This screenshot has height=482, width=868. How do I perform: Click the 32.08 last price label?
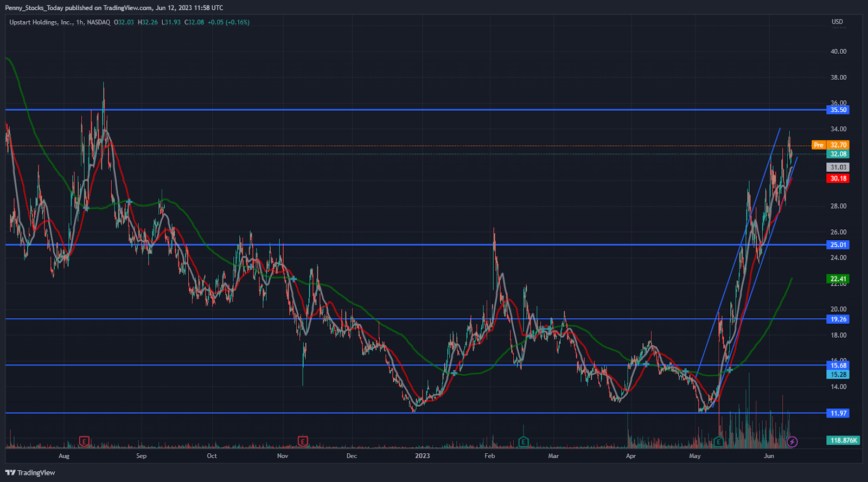tap(838, 154)
